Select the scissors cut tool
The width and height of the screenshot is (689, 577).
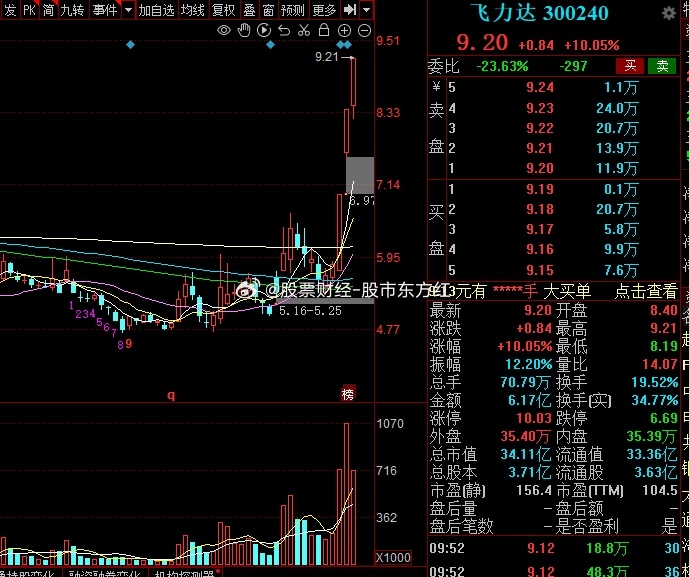(x=303, y=30)
